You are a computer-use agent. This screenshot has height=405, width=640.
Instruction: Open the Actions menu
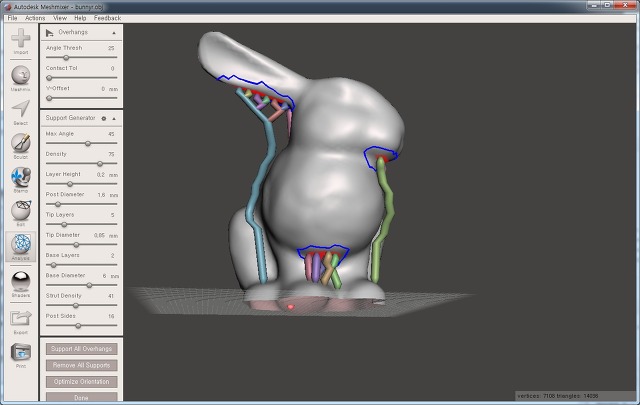(x=35, y=18)
